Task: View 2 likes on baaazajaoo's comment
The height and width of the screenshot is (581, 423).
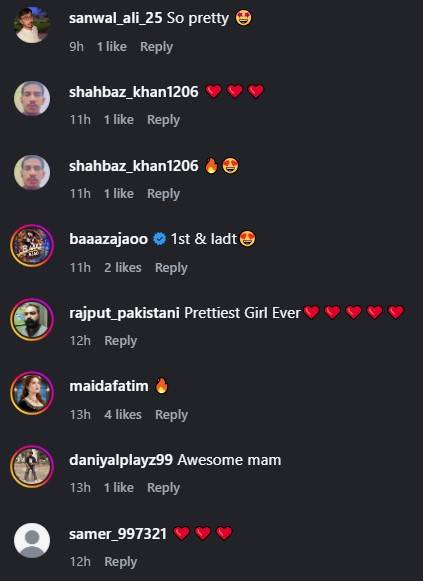Action: click(123, 267)
